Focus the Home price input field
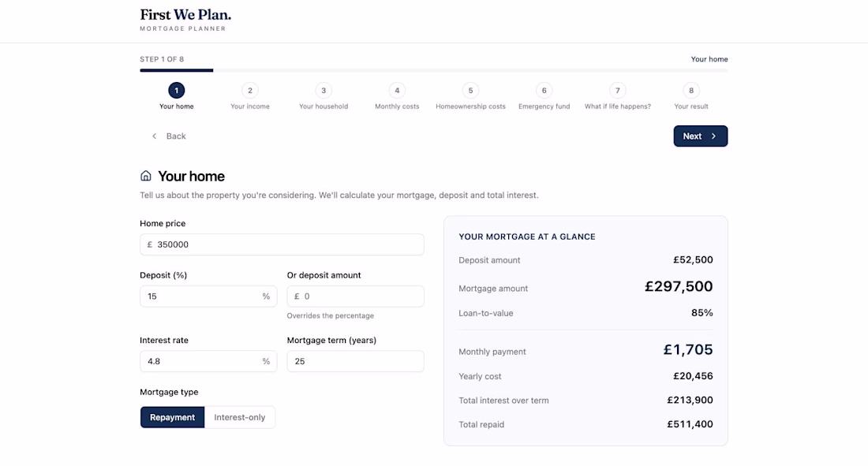This screenshot has height=466, width=868. tap(282, 244)
